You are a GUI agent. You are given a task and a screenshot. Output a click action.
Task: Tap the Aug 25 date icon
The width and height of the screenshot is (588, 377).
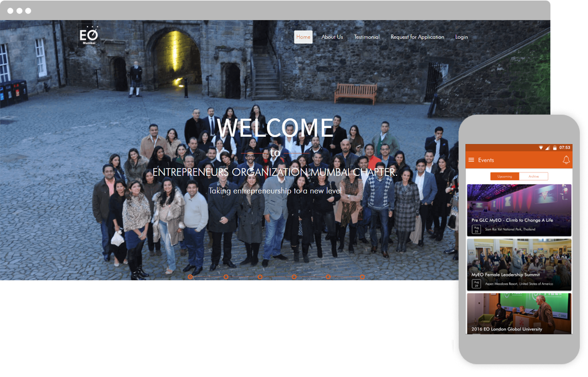(476, 229)
